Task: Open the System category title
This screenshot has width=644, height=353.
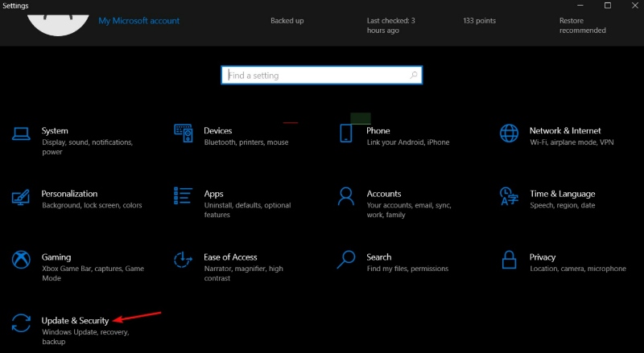Action: pyautogui.click(x=55, y=130)
